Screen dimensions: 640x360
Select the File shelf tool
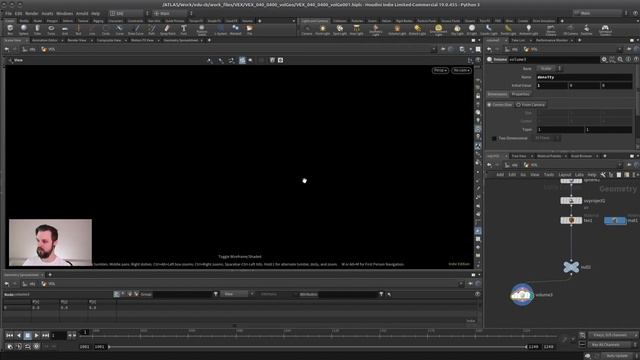(249, 29)
